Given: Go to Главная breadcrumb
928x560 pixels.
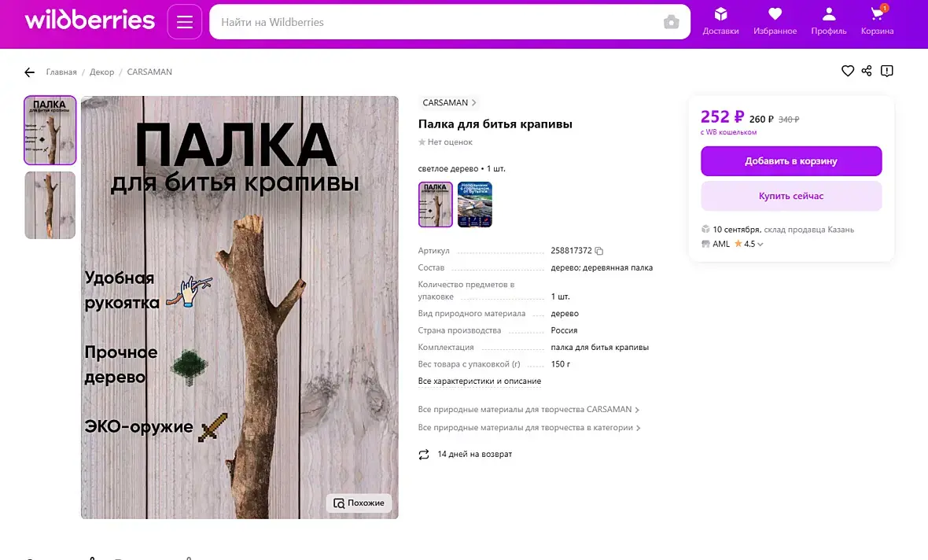Looking at the screenshot, I should coord(61,72).
